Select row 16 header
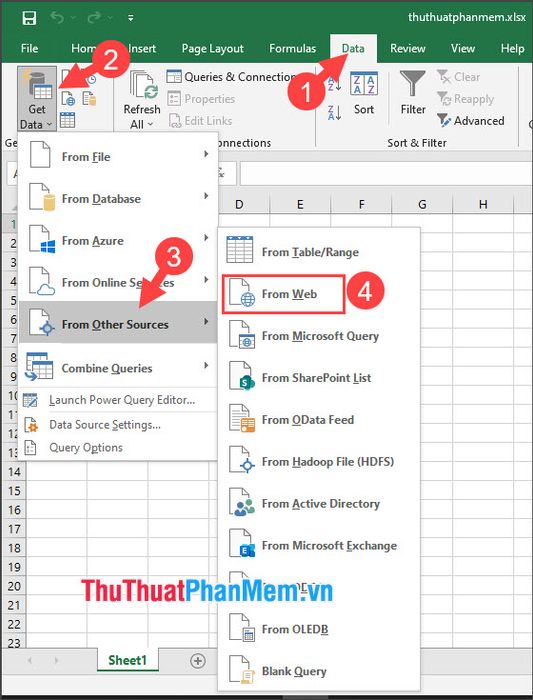The image size is (533, 700). pos(14,510)
